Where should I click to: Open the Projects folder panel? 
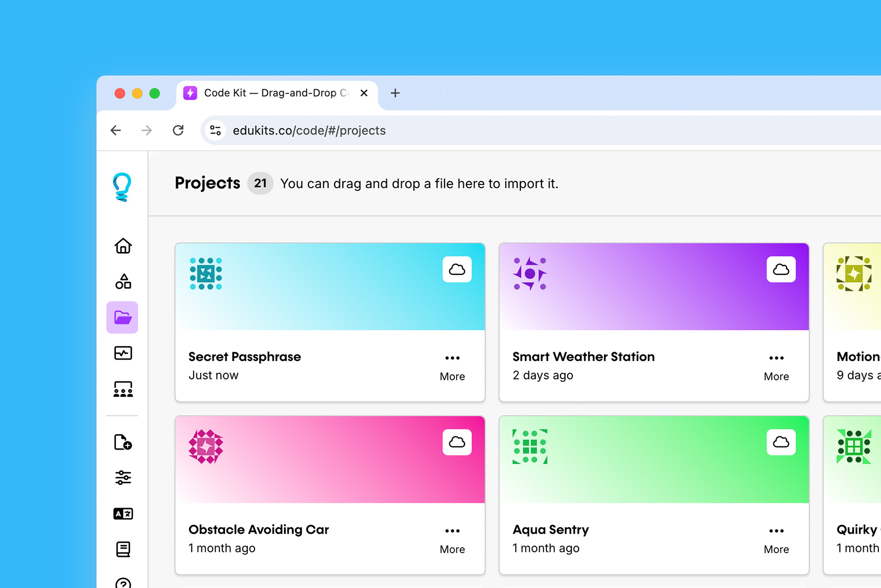pyautogui.click(x=122, y=317)
